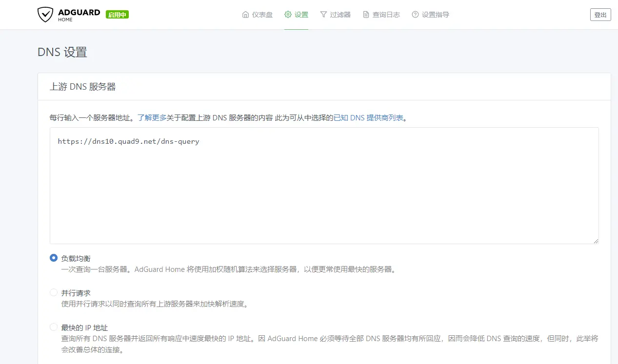The width and height of the screenshot is (618, 364).
Task: Select the 负载均衡 radio option
Action: tap(54, 258)
